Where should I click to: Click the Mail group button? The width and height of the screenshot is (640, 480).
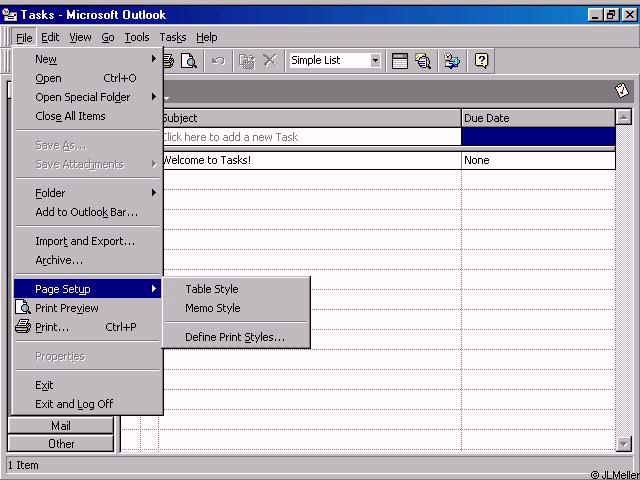(61, 426)
